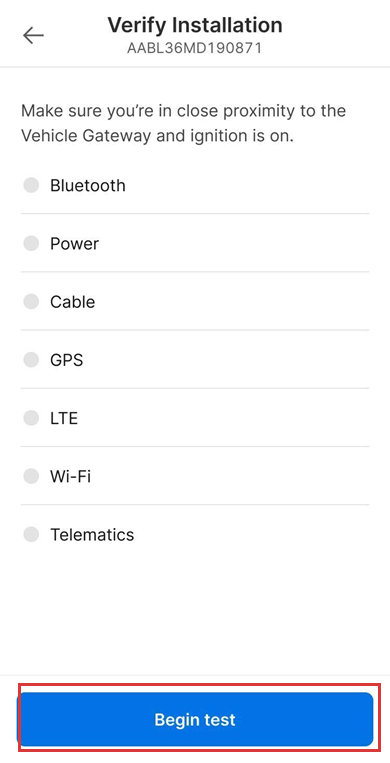390x763 pixels.
Task: Click the GPS status indicator dot
Action: coord(31,360)
